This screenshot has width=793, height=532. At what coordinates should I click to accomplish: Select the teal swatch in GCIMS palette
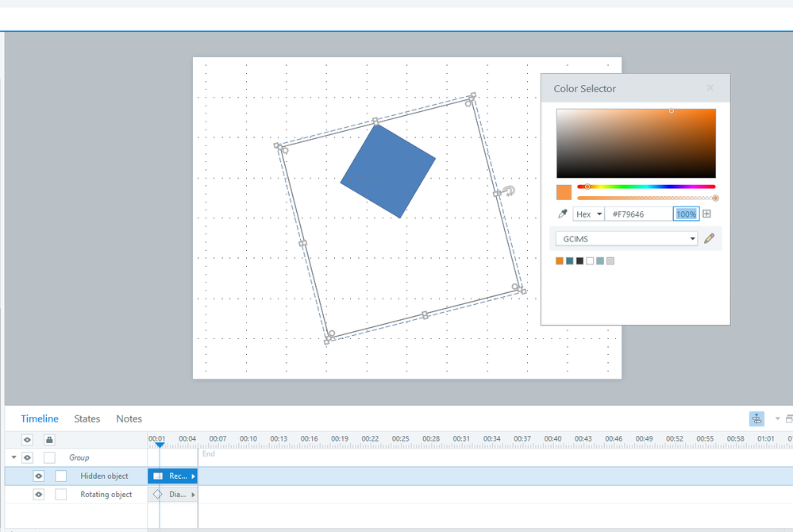click(570, 260)
